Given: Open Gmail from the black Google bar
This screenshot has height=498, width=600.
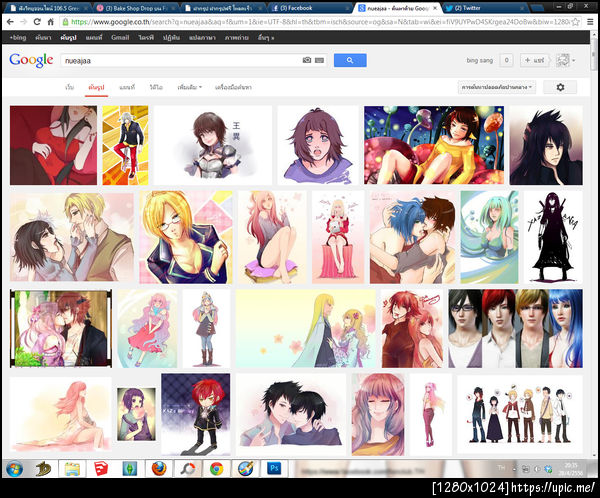Looking at the screenshot, I should pos(120,38).
